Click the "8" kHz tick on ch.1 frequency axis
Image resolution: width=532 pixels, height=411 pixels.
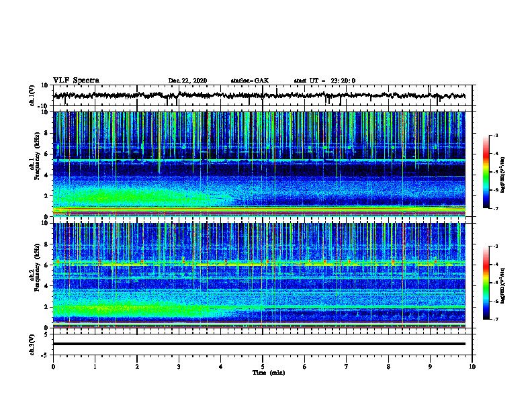coord(46,133)
